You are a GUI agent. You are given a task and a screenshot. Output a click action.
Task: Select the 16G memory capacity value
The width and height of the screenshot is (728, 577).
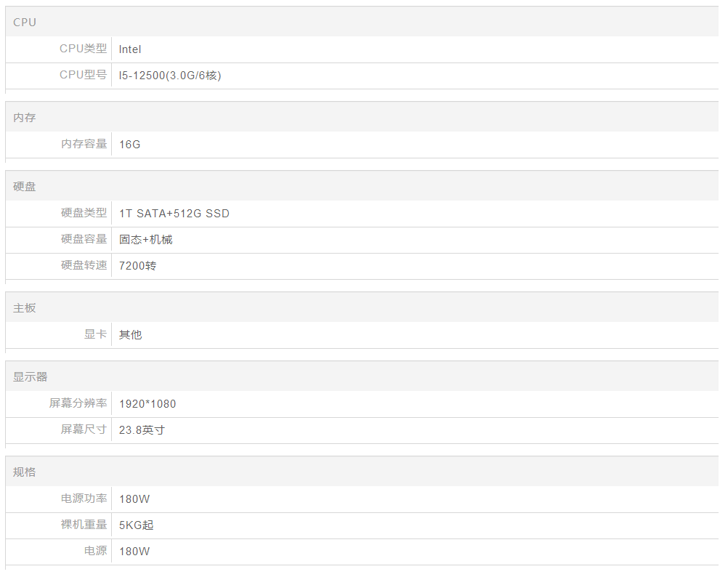click(130, 145)
